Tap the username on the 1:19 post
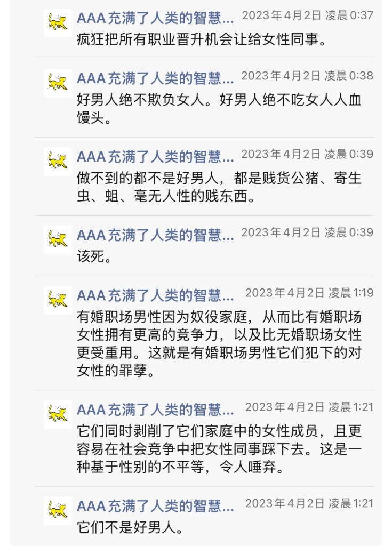Screen dimensions: 392x546 pyautogui.click(x=155, y=295)
